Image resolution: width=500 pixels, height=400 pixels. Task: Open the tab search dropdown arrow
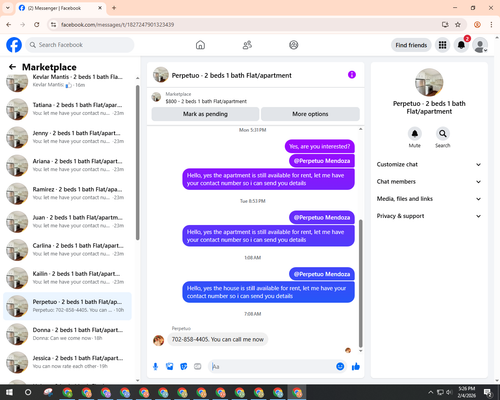click(8, 8)
